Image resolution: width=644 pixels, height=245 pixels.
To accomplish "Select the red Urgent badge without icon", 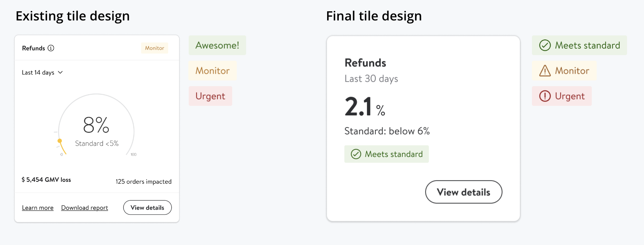I will tap(210, 96).
